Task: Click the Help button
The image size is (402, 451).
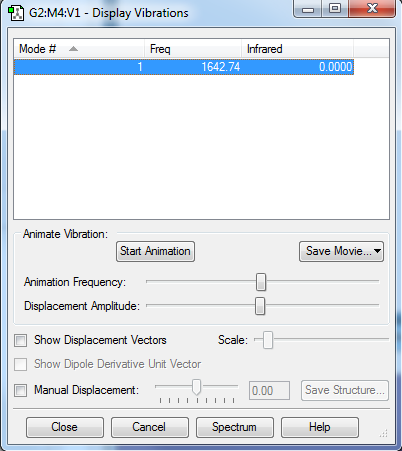Action: [320, 427]
